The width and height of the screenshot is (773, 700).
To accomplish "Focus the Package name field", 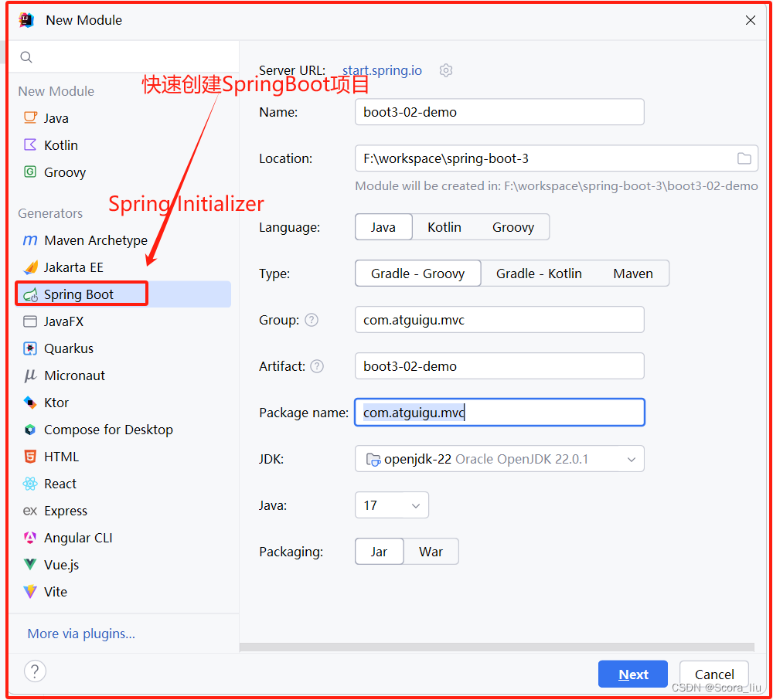I will [x=499, y=413].
